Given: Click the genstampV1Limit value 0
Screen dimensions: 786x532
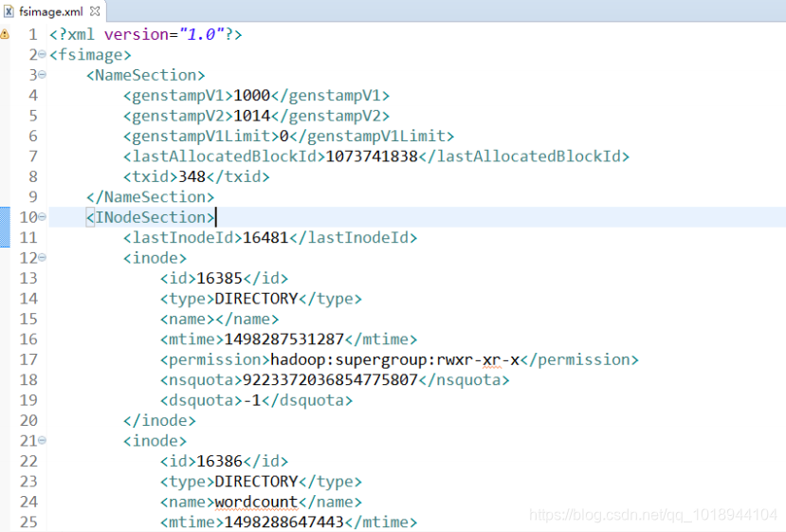Looking at the screenshot, I should click(283, 136).
